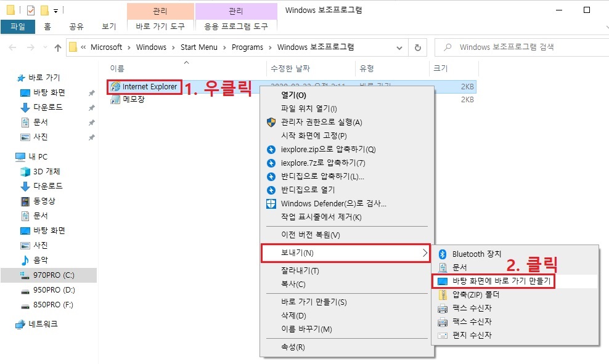Expand the chevron after Microsoft in path
609x364 pixels.
point(129,47)
